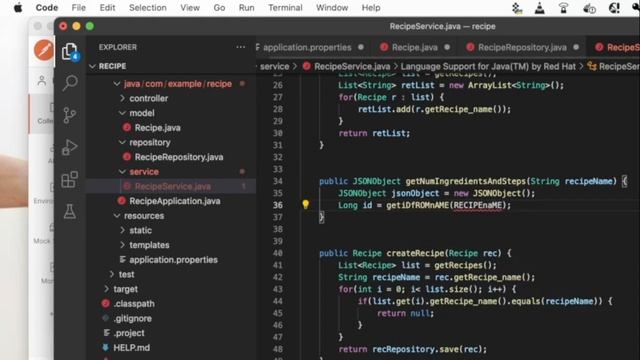
Task: Open the Window menu
Action: pyautogui.click(x=332, y=8)
